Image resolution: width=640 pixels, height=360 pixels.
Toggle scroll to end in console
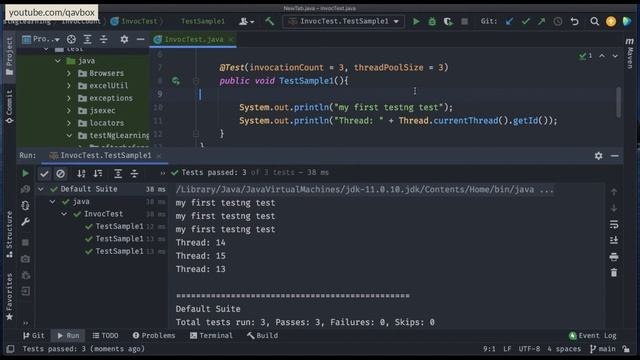pyautogui.click(x=614, y=240)
